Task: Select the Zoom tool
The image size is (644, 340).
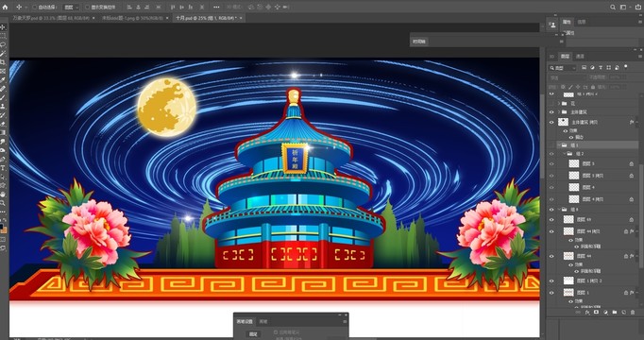Action: click(x=3, y=203)
